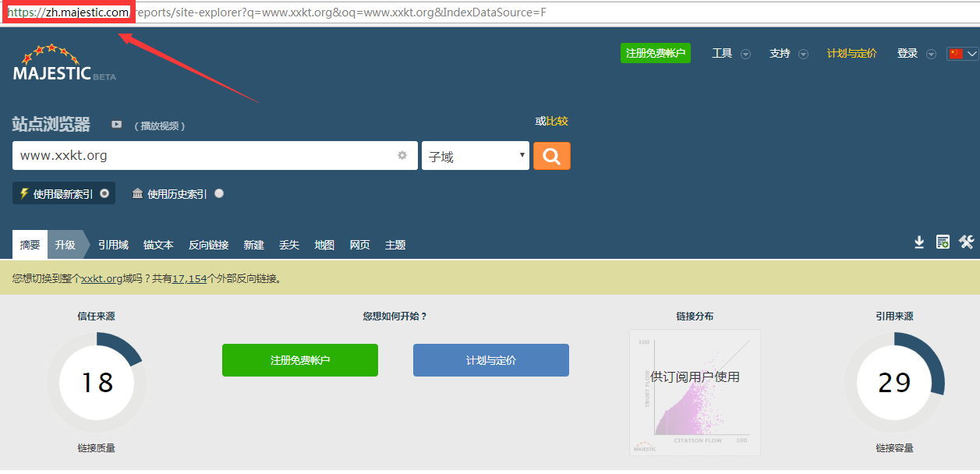Viewport: 980px width, 474px height.
Task: Click the 17,154 backlinks link
Action: pos(189,278)
